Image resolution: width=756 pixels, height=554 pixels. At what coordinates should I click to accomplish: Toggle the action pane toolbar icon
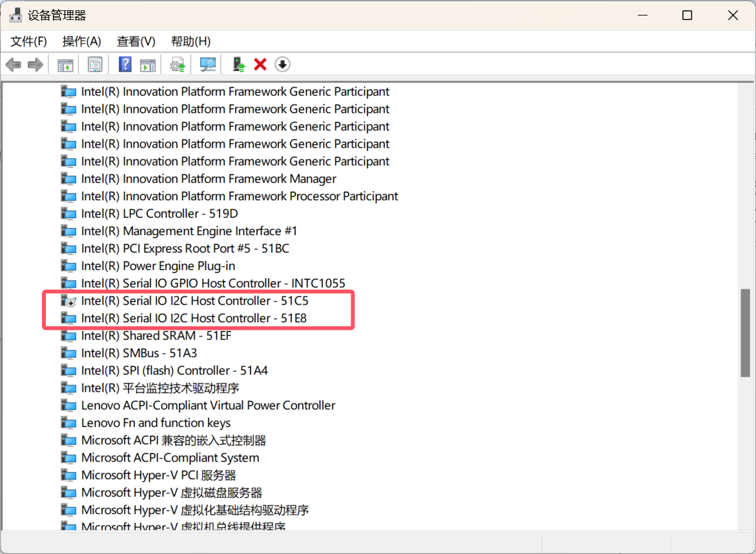coord(148,65)
